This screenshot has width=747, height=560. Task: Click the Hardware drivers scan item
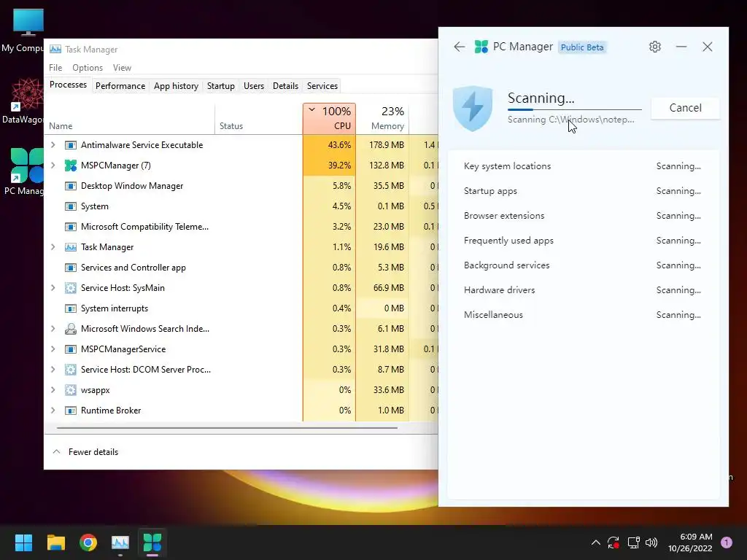583,290
